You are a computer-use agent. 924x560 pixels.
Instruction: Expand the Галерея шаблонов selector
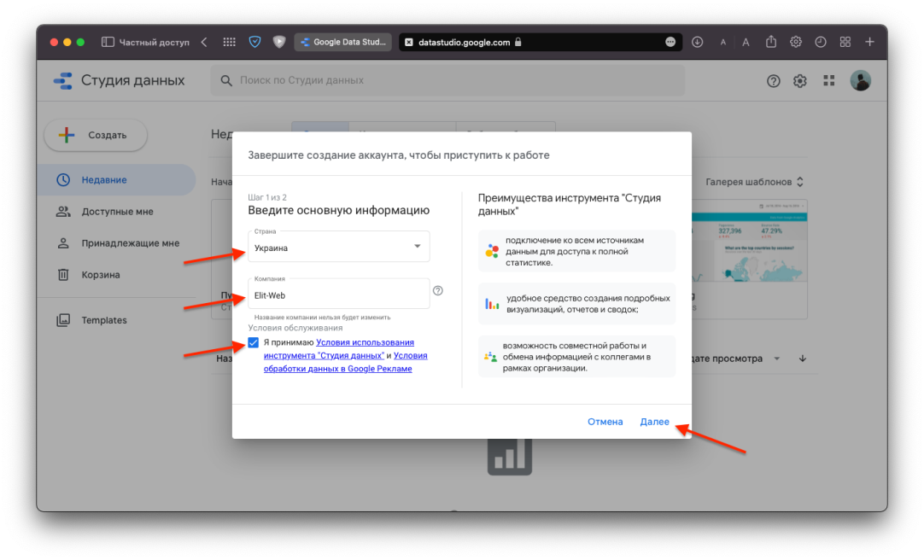(754, 182)
